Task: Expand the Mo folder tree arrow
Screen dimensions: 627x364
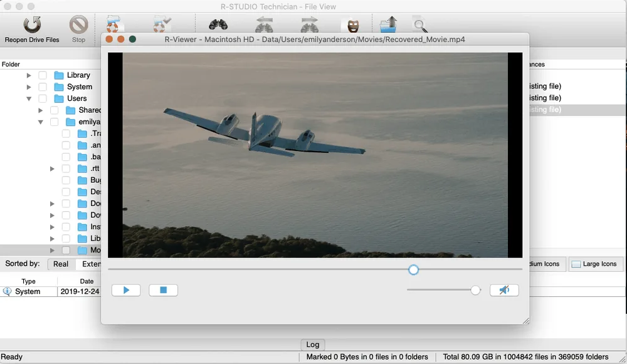Action: pyautogui.click(x=52, y=251)
